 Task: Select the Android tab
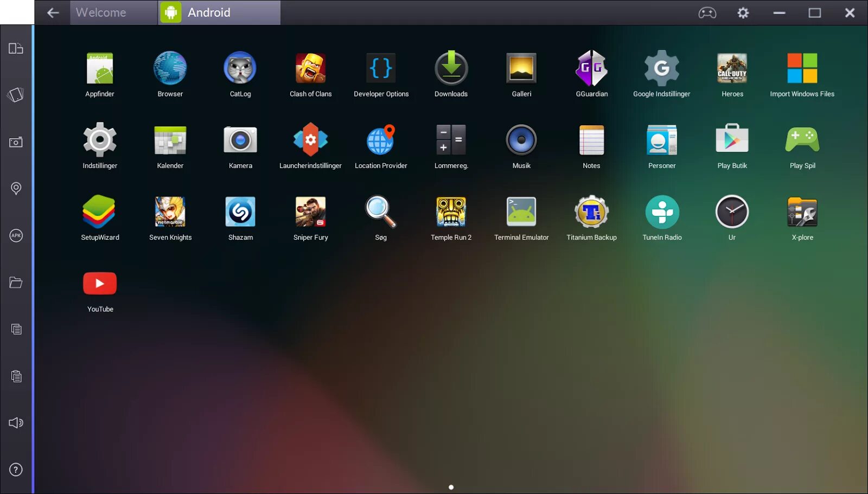coord(219,12)
